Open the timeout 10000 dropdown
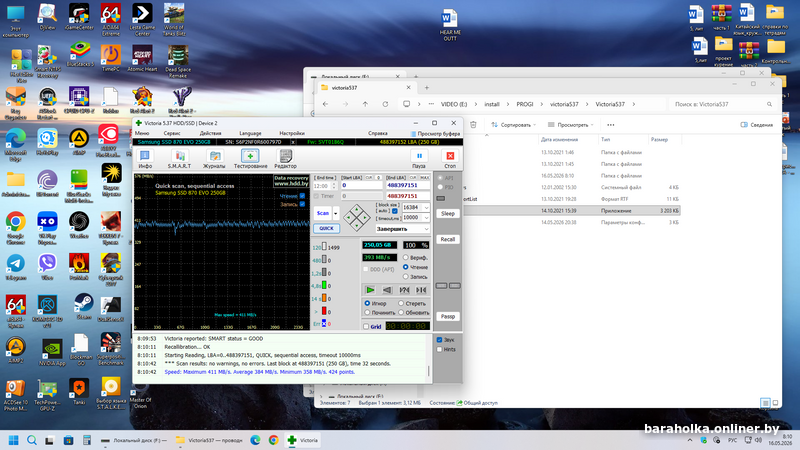 click(427, 218)
